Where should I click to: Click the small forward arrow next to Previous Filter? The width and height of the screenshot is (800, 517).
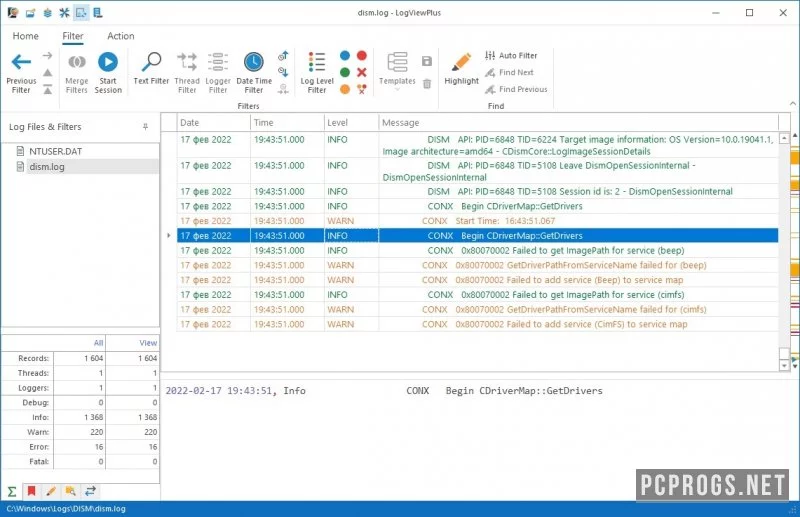(47, 55)
